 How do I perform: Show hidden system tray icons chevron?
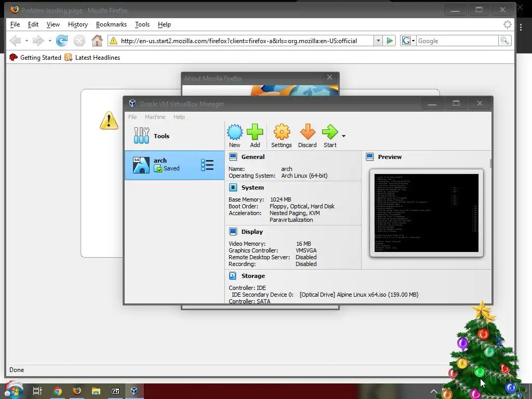[434, 392]
